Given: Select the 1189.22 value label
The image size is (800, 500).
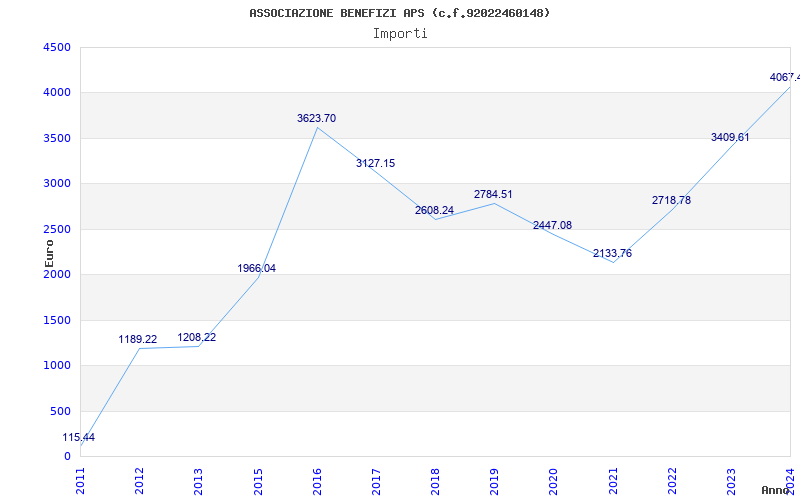Looking at the screenshot, I should point(138,339).
